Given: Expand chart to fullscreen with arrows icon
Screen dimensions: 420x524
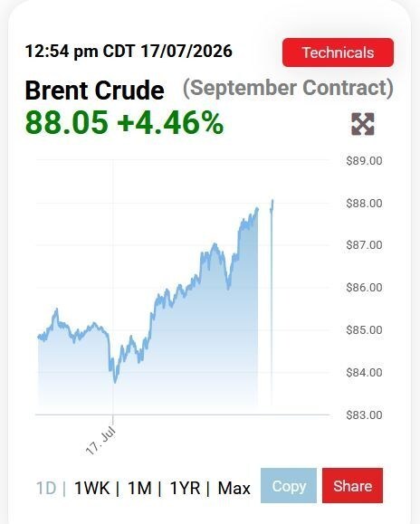Looking at the screenshot, I should pyautogui.click(x=363, y=124).
